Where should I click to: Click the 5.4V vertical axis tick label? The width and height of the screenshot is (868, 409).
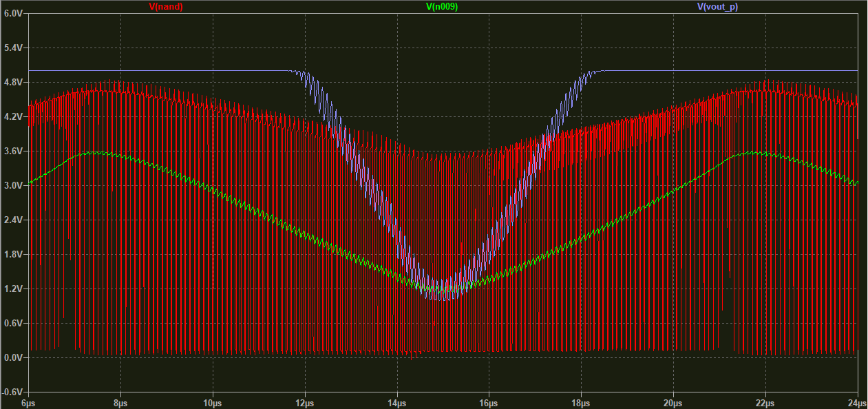[x=14, y=48]
